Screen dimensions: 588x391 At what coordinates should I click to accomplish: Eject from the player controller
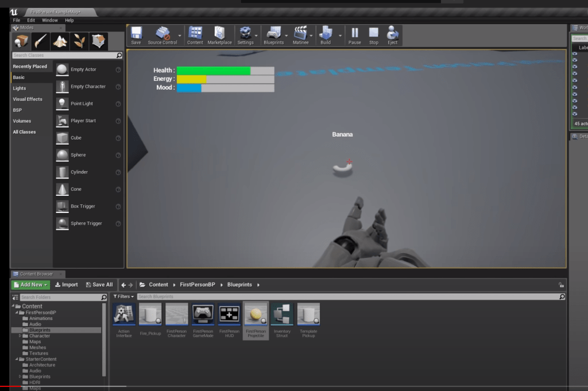point(393,34)
